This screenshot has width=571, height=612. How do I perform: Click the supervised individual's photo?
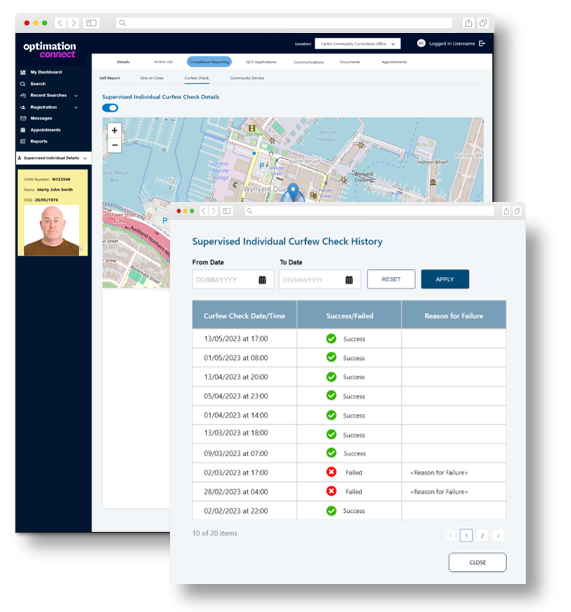[52, 230]
